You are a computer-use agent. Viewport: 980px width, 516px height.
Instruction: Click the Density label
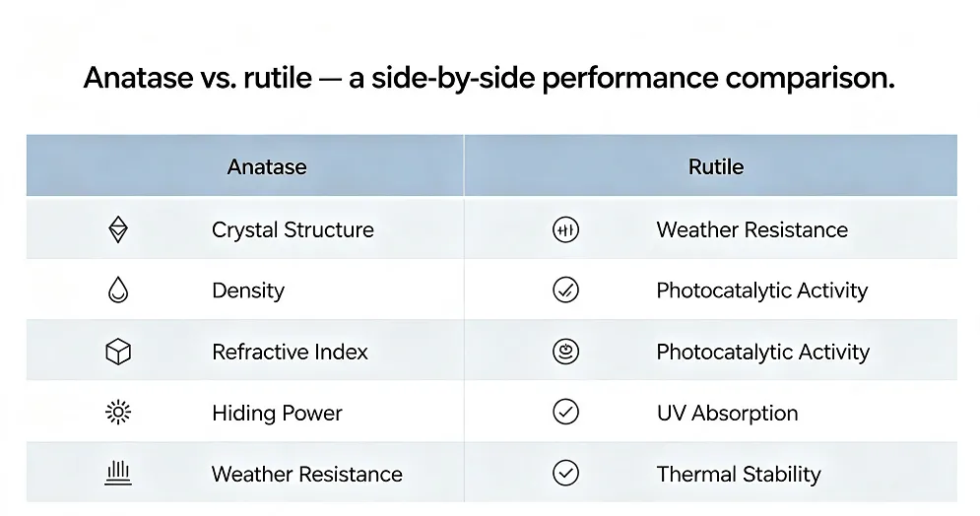pyautogui.click(x=248, y=290)
